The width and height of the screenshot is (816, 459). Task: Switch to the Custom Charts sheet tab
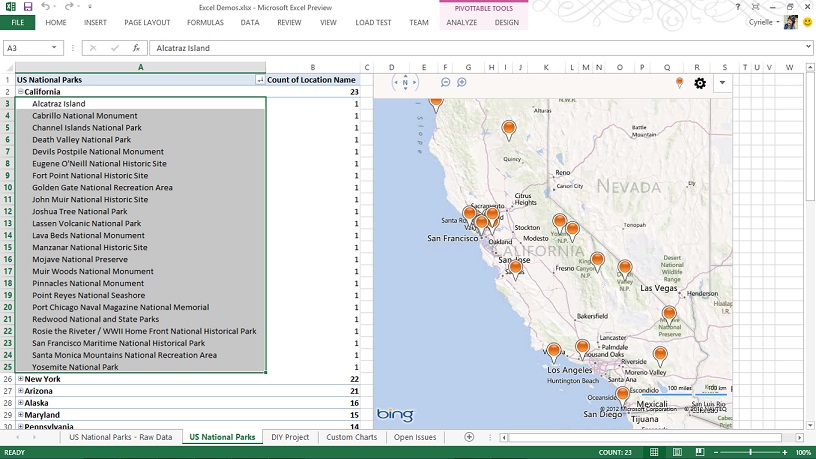click(x=351, y=437)
